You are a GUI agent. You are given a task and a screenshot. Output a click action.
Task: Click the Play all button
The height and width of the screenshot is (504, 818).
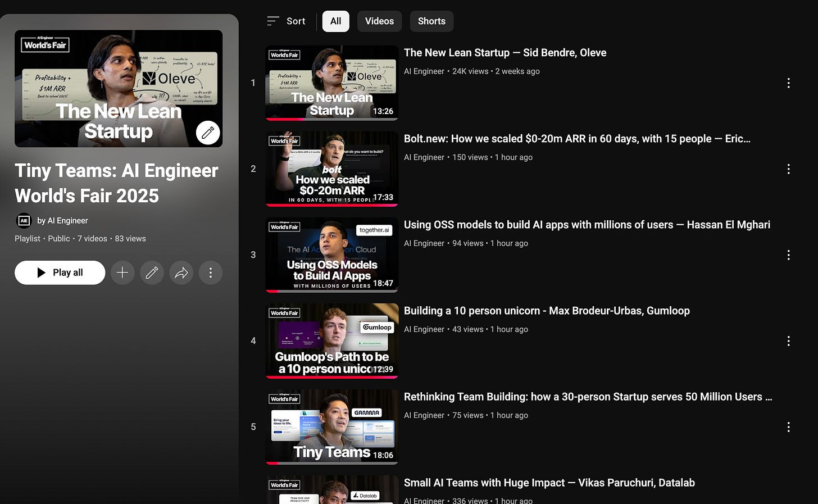click(60, 273)
